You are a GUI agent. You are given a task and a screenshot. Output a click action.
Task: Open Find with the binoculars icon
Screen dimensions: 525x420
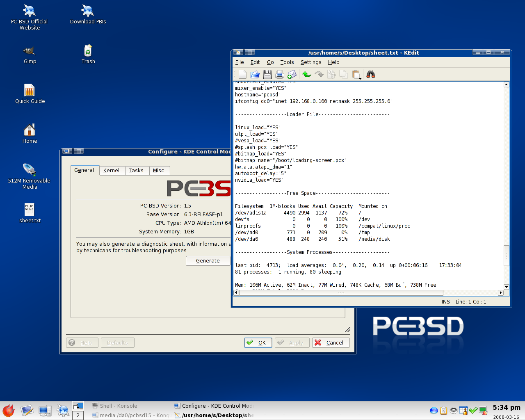click(371, 74)
